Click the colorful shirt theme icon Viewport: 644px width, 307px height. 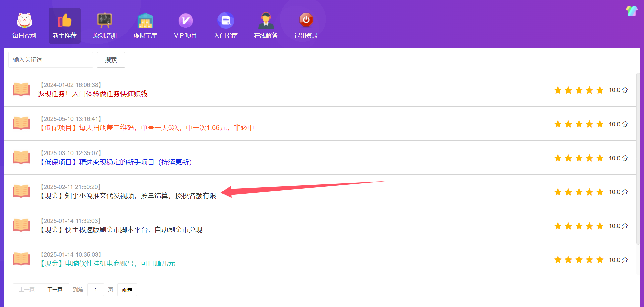631,11
